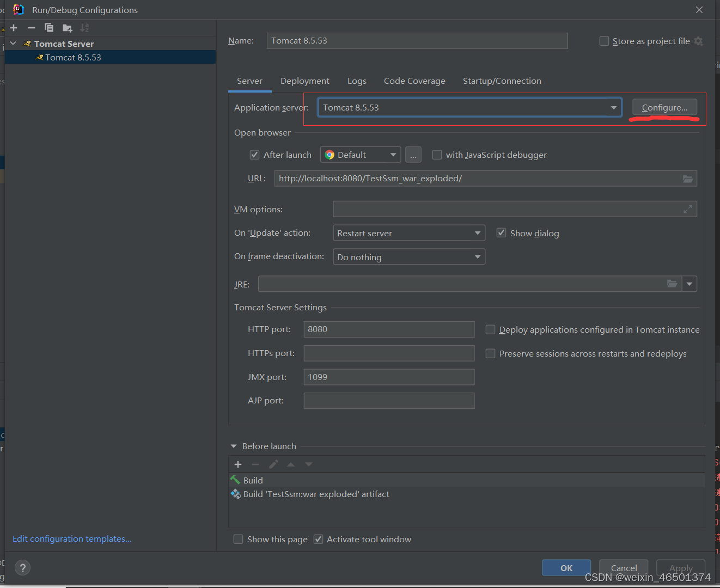Collapse Before launch section

point(234,446)
